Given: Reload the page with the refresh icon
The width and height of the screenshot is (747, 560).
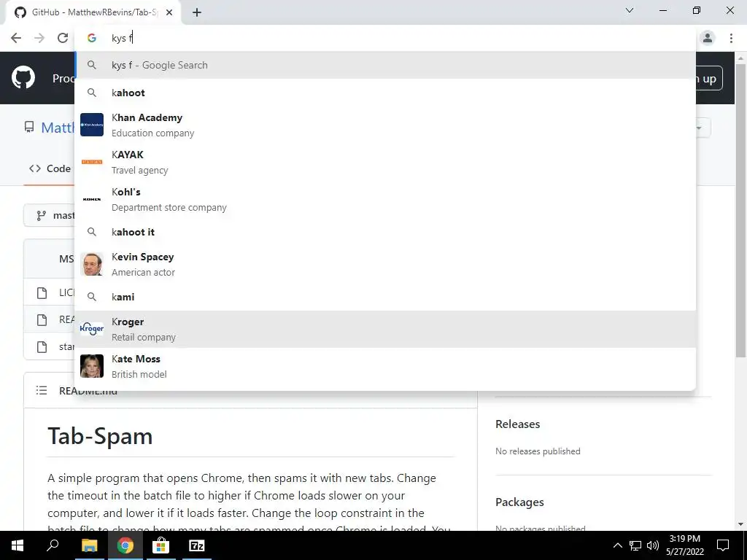Looking at the screenshot, I should coord(63,38).
